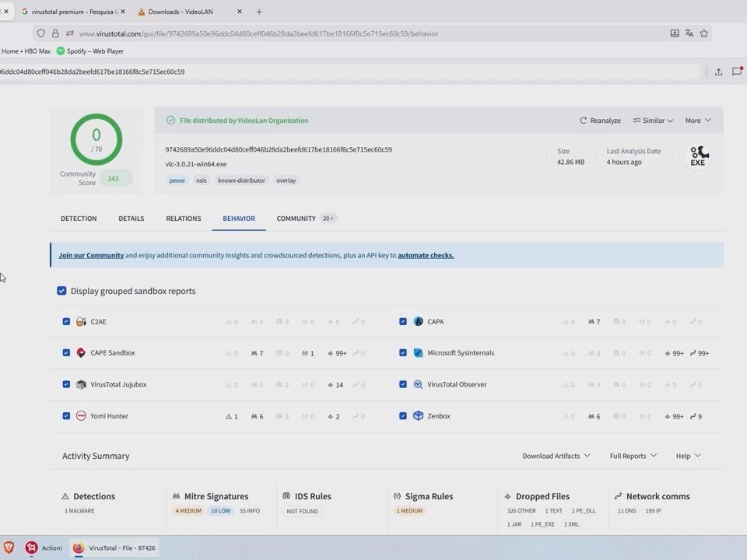
Task: Uncheck Display grouped sandbox reports
Action: pos(61,291)
